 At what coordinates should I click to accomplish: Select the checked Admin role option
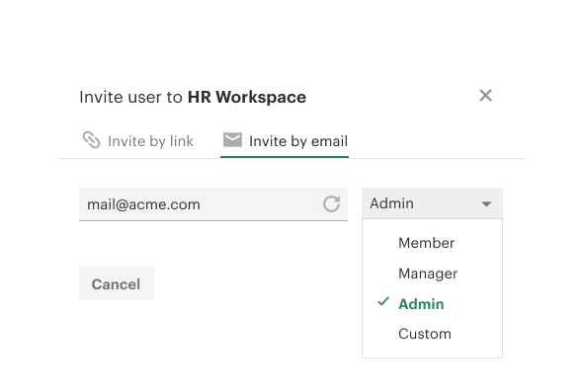coord(432,304)
